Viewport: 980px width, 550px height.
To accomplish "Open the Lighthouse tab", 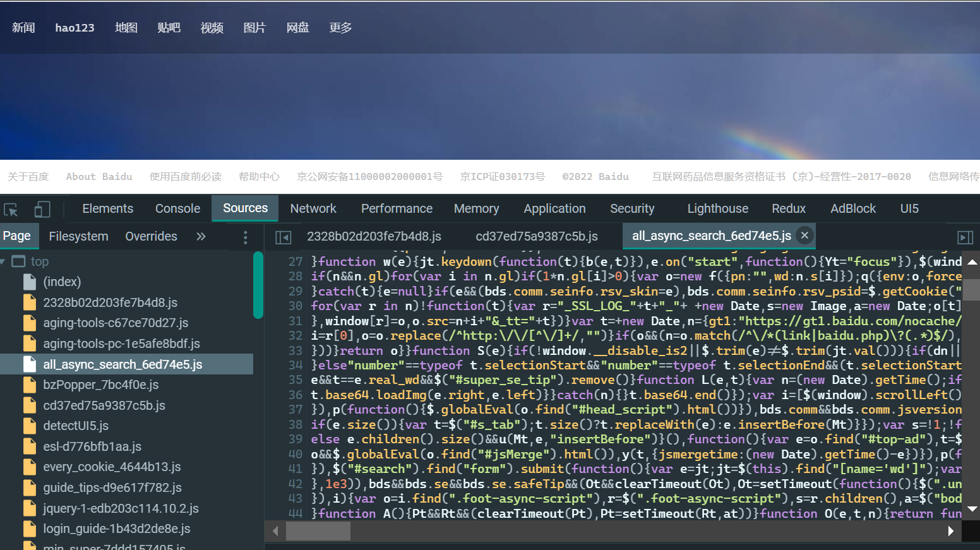I will pos(717,208).
